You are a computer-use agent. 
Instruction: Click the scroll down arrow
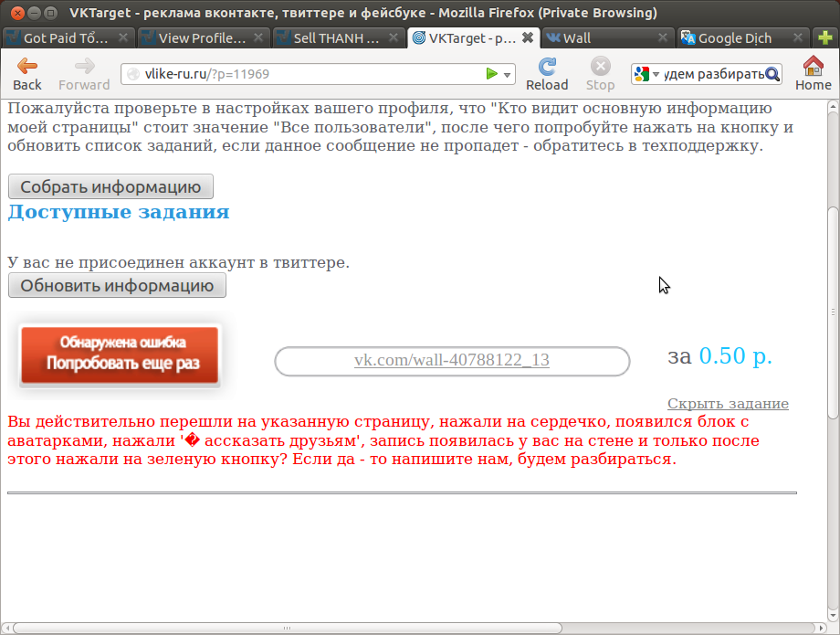click(x=833, y=615)
